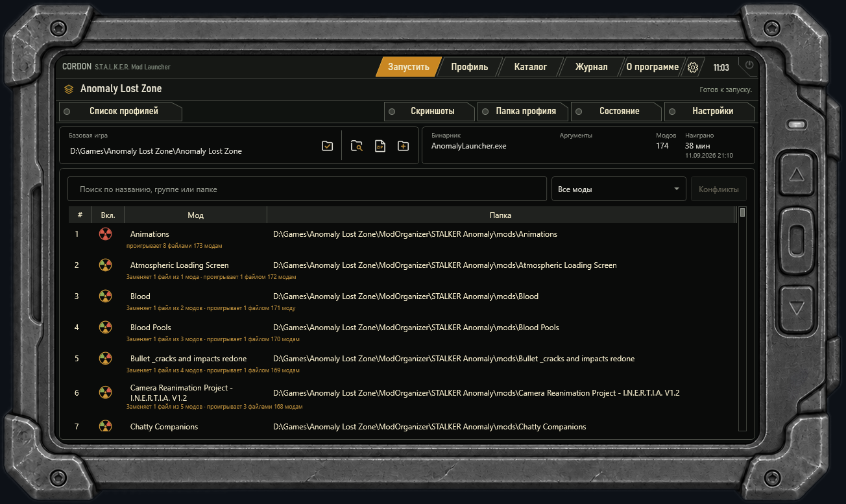Click the Мод column header
Viewport: 846px width, 504px height.
click(195, 215)
